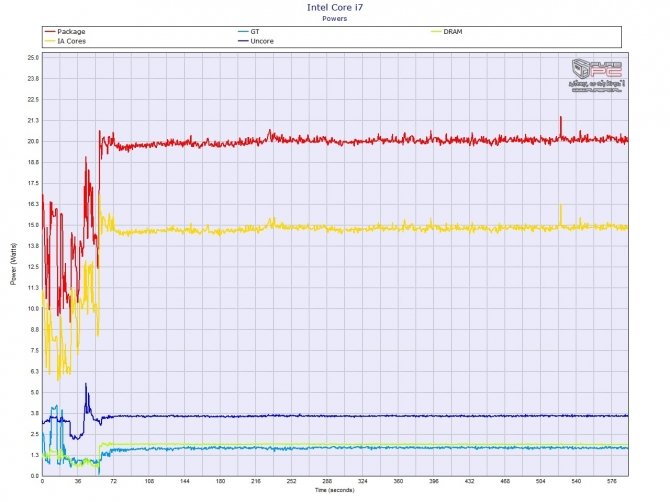Click the Uncore legend entry

point(256,41)
